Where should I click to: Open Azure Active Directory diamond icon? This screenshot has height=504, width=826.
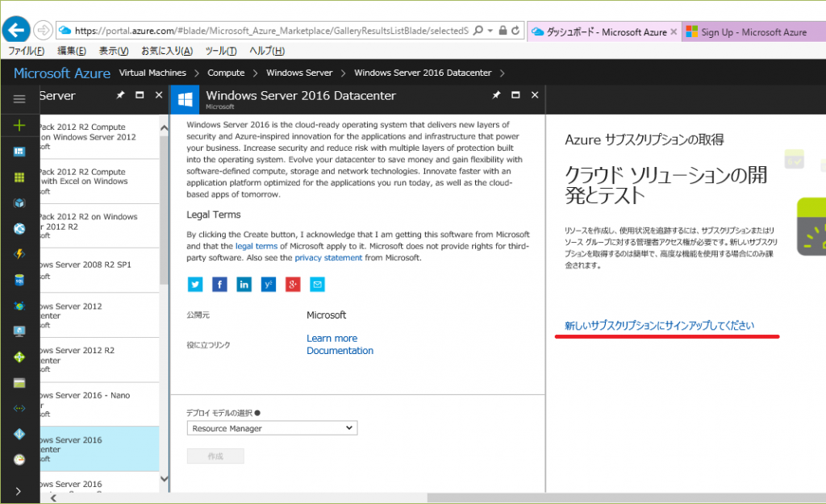pos(19,434)
